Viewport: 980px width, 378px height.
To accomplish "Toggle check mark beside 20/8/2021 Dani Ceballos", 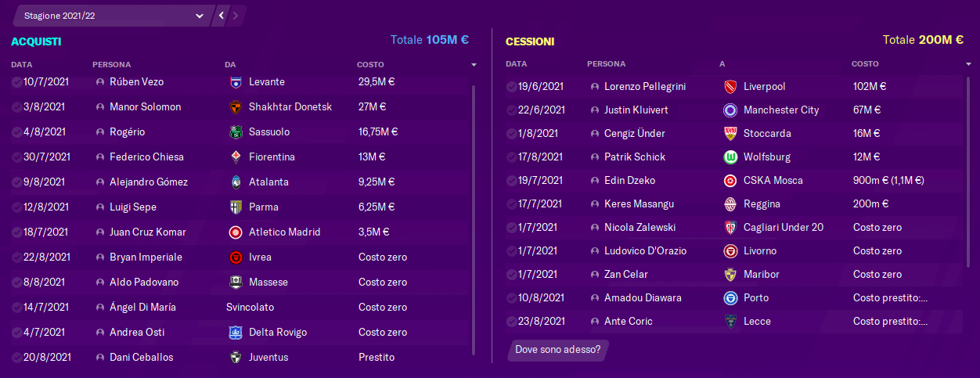I will (16, 358).
